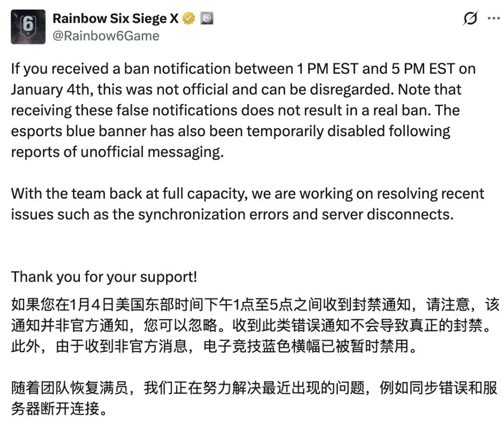
Task: Open the three-dot more options menu
Action: click(493, 18)
